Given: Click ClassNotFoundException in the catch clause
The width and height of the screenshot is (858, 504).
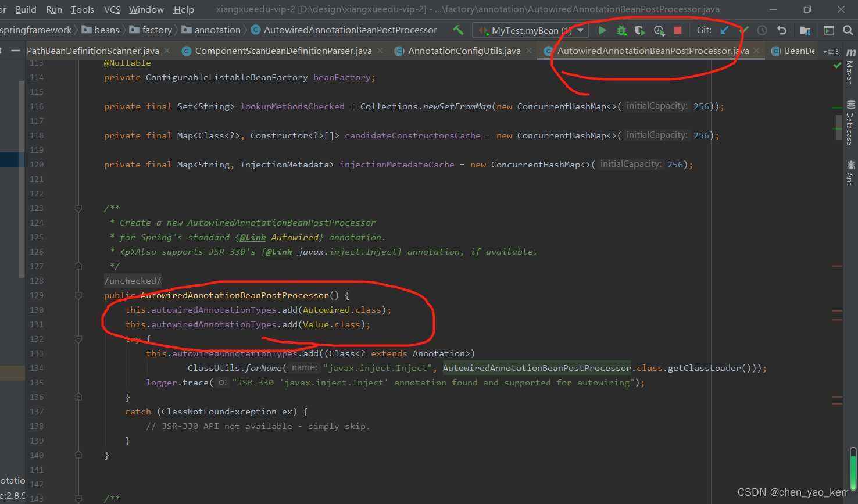Looking at the screenshot, I should pos(219,412).
